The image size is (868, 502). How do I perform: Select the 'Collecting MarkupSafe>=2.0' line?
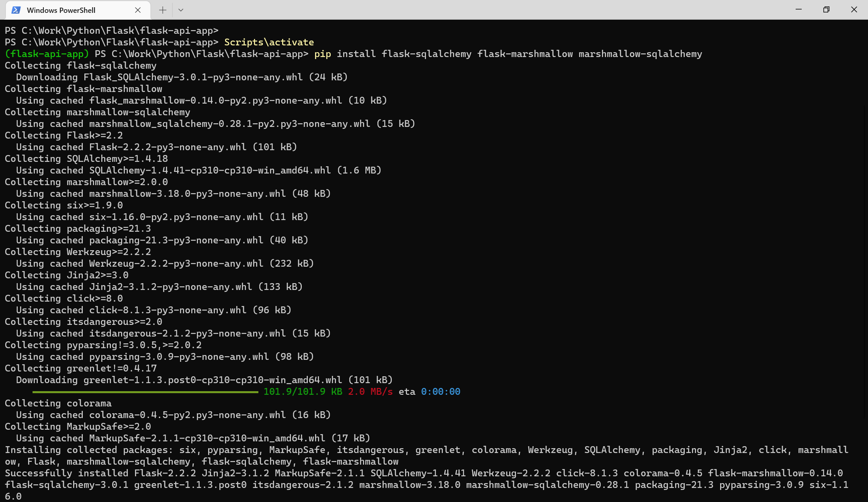tap(78, 426)
